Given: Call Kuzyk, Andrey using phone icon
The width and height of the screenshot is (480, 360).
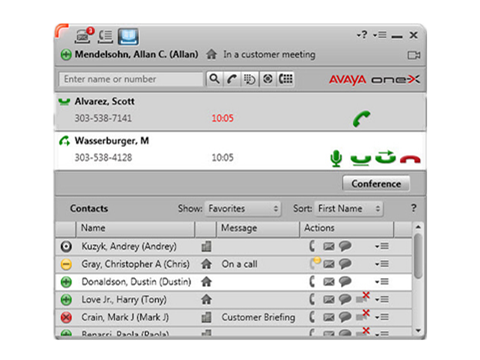Looking at the screenshot, I should (312, 246).
